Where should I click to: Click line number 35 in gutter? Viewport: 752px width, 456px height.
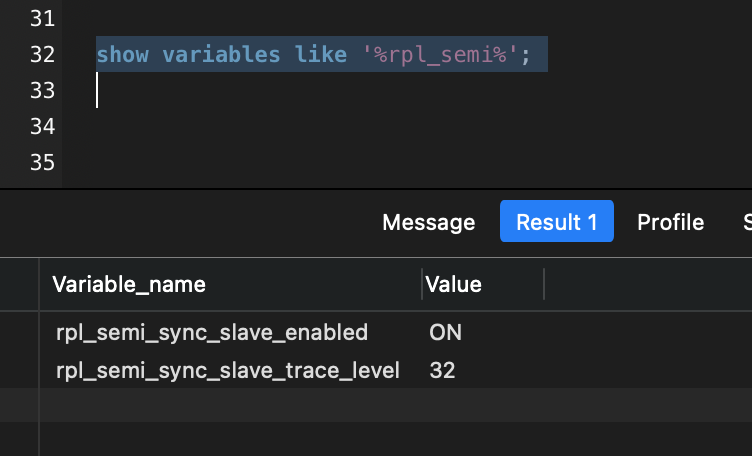(42, 162)
